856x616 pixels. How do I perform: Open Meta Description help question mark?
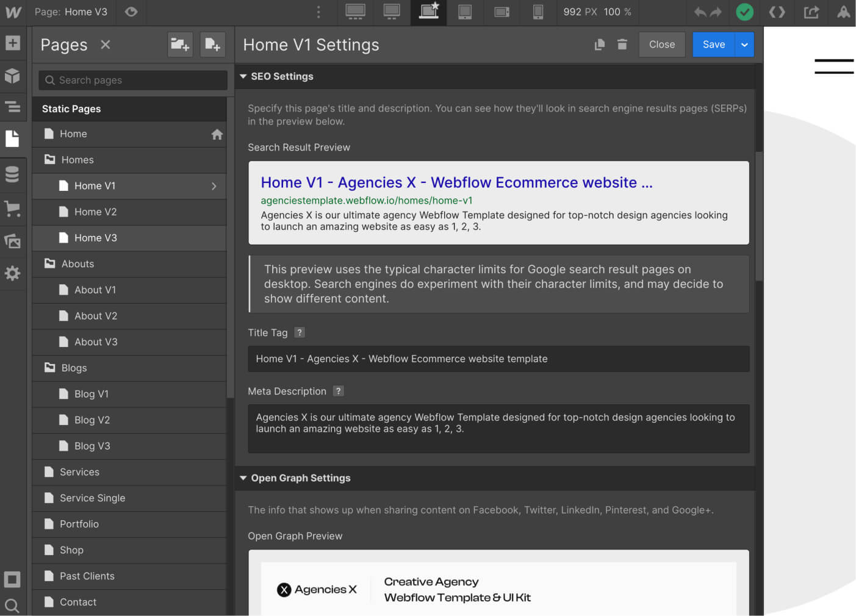339,391
